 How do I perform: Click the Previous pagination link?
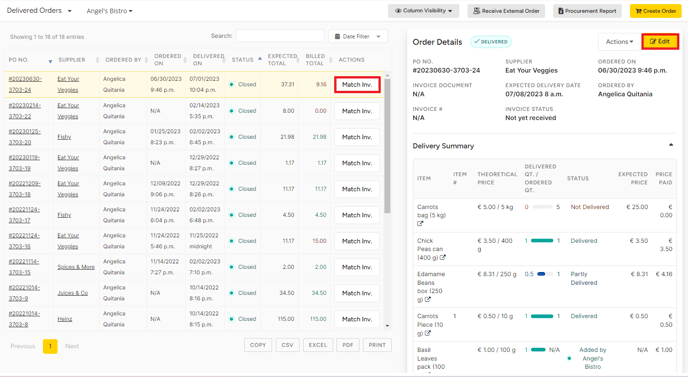coord(22,346)
